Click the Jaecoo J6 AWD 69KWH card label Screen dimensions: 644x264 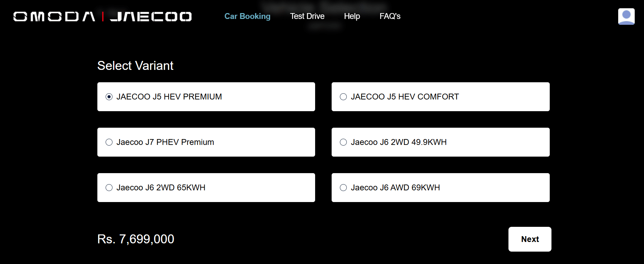point(395,188)
